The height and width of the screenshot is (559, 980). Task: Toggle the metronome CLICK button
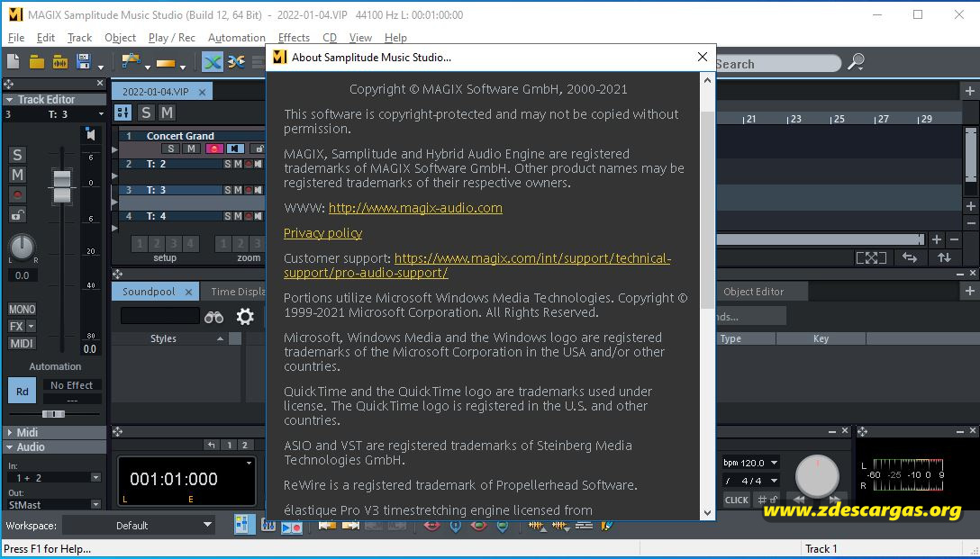click(x=736, y=500)
